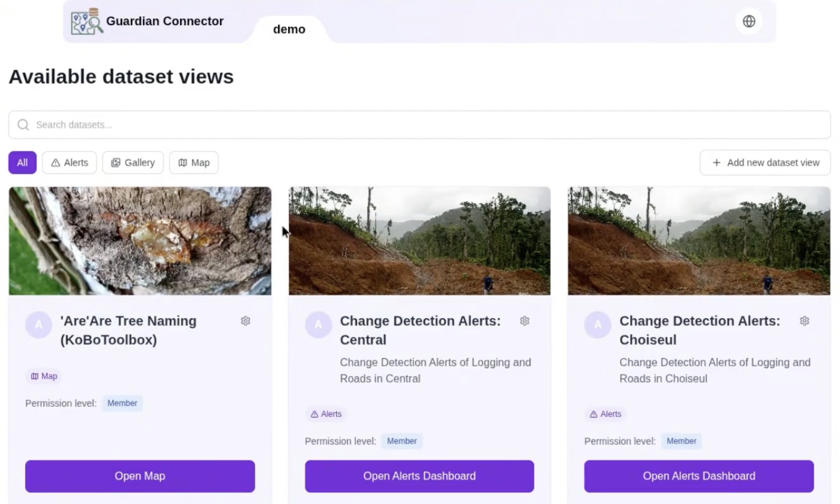This screenshot has width=840, height=504.
Task: Click the Guardian Connector logo icon
Action: (x=87, y=22)
